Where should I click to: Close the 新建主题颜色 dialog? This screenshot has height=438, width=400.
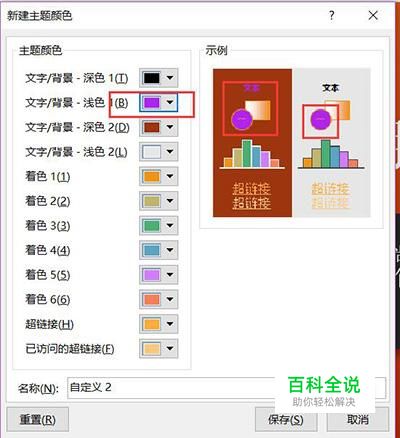click(x=373, y=15)
